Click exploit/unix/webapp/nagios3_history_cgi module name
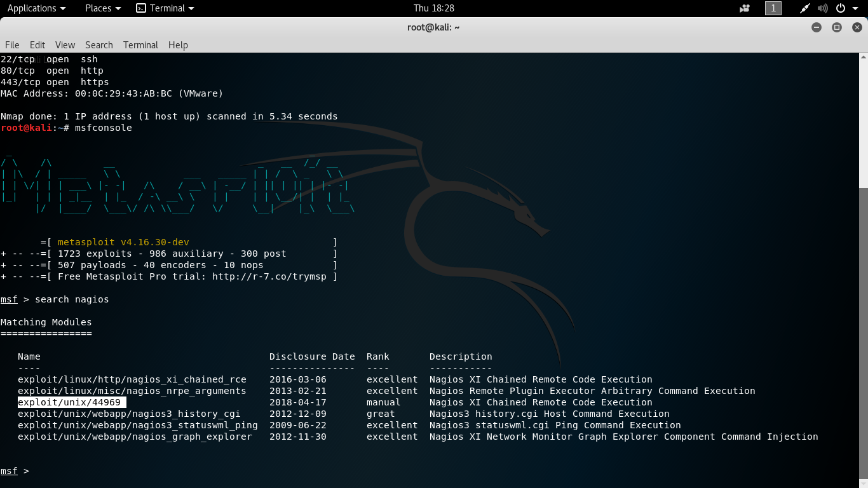This screenshot has width=868, height=488. pos(129,414)
